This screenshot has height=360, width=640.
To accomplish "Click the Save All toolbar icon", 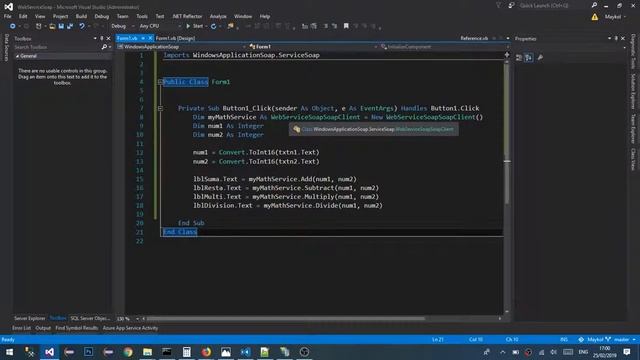I will pos(70,26).
